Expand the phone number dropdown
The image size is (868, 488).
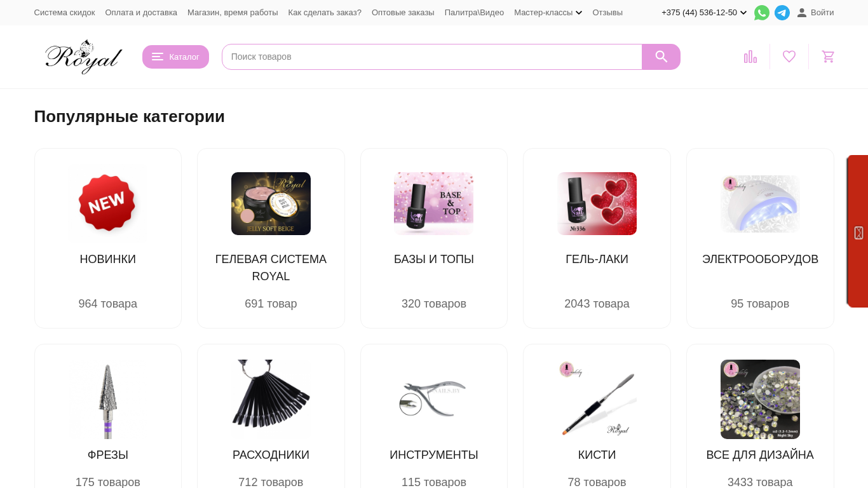tap(704, 13)
